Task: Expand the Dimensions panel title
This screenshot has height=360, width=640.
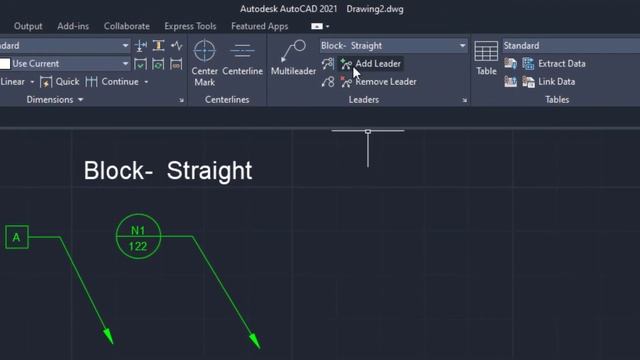Action: [x=55, y=100]
